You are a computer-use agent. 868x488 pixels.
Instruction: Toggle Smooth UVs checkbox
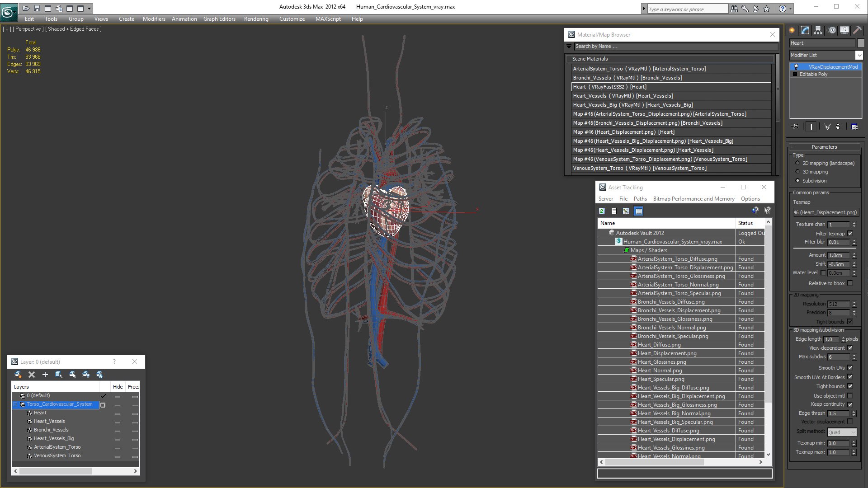850,368
